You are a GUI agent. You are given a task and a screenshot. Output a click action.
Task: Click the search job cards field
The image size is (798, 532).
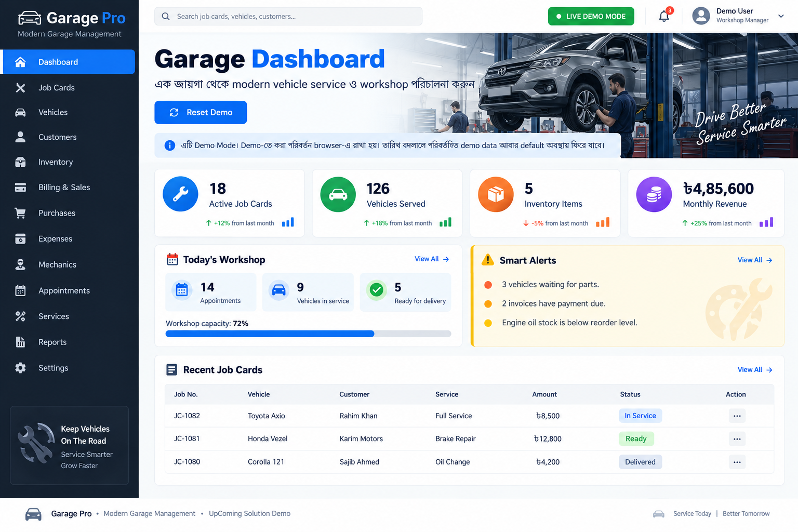point(288,17)
